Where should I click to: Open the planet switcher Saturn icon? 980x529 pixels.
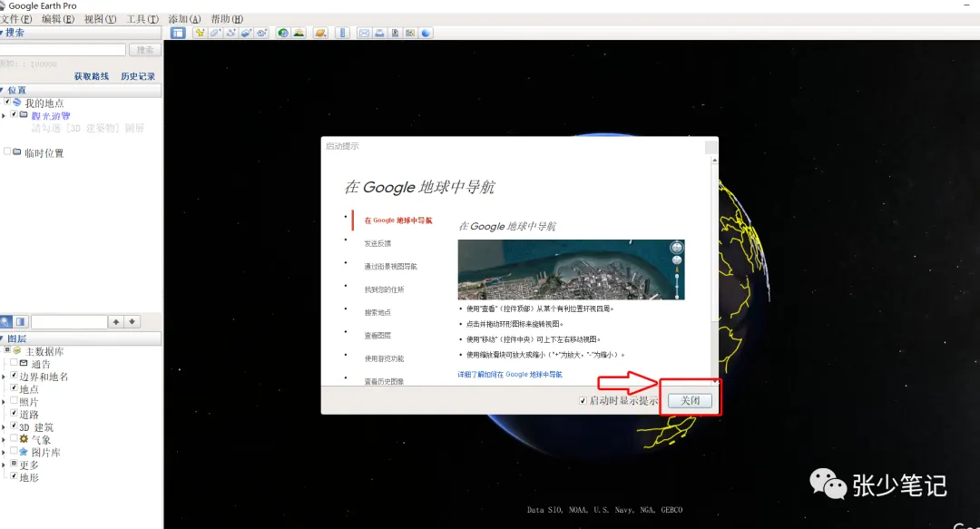[x=320, y=34]
